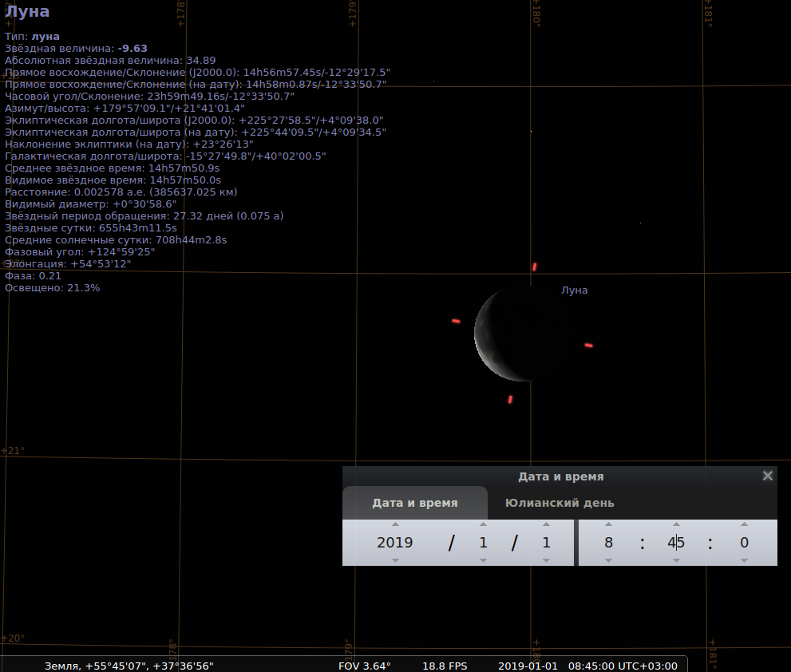Switch to the Юлианский день tab

pos(560,503)
